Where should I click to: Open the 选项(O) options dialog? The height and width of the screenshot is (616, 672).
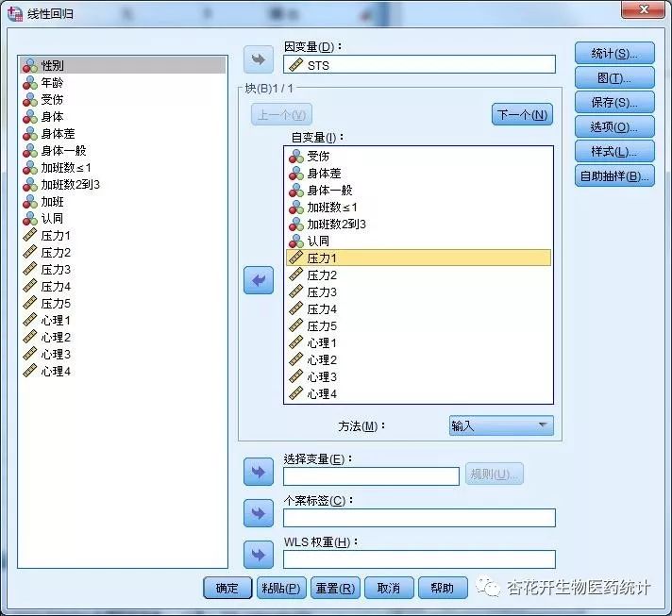click(x=614, y=126)
